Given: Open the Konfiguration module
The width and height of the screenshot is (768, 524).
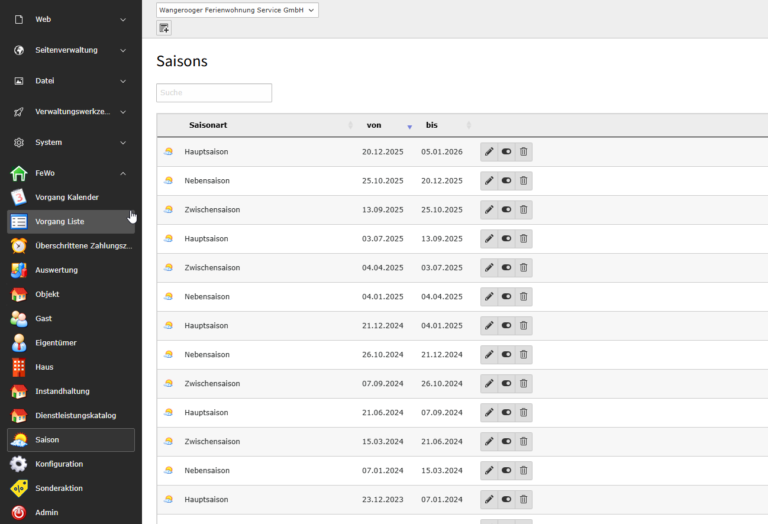Looking at the screenshot, I should click(x=71, y=464).
